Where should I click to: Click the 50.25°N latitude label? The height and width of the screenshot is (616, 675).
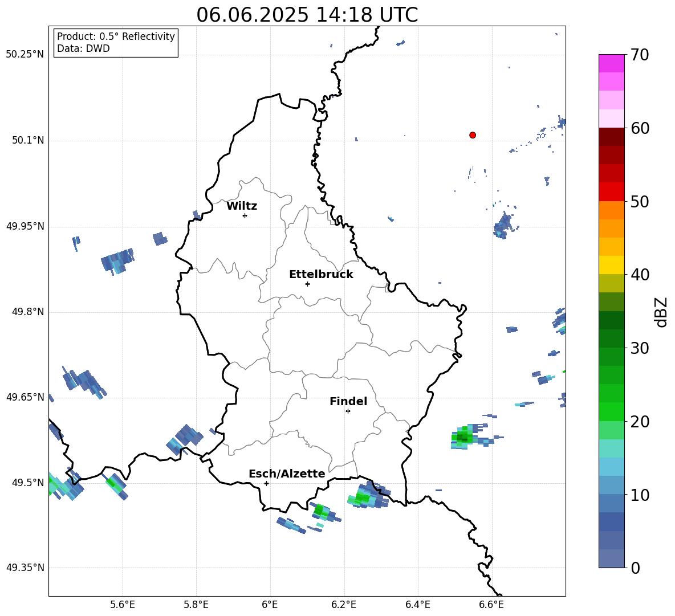coord(25,55)
